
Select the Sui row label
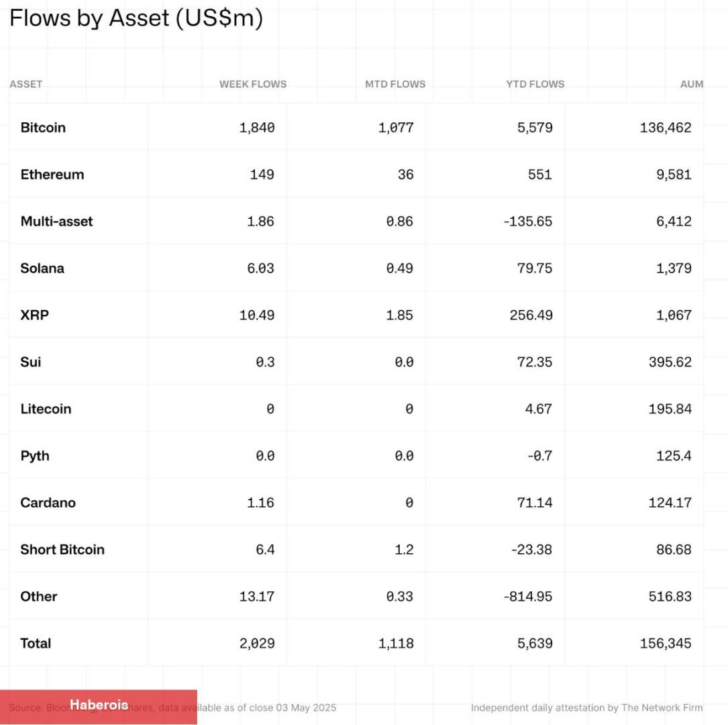pos(30,362)
